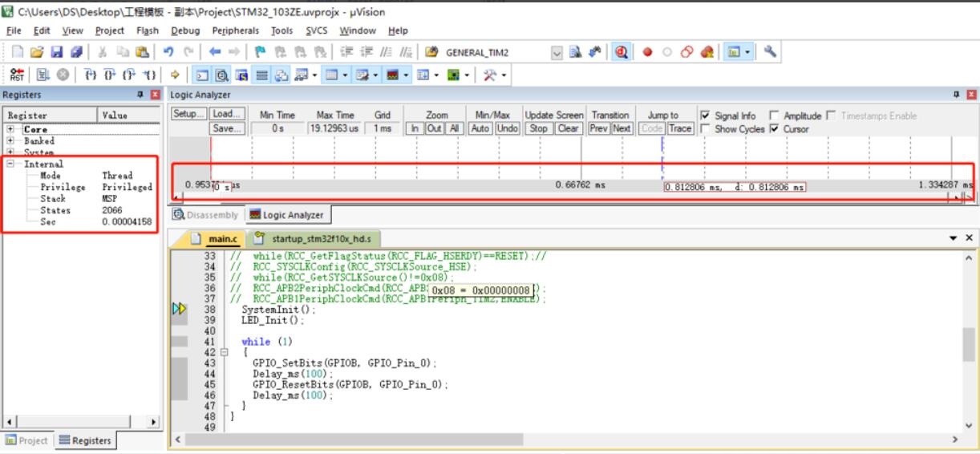Collapse the Internal register group
Viewport: 980px width, 454px height.
pyautogui.click(x=10, y=164)
